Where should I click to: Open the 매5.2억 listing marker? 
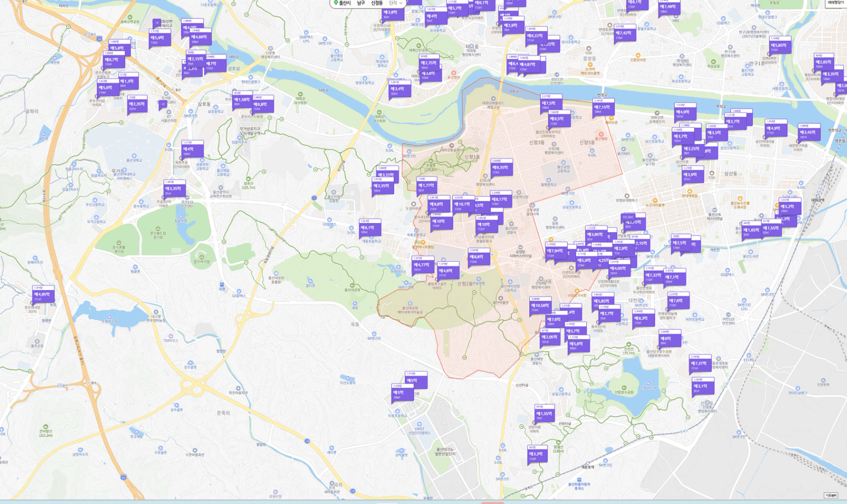point(790,206)
